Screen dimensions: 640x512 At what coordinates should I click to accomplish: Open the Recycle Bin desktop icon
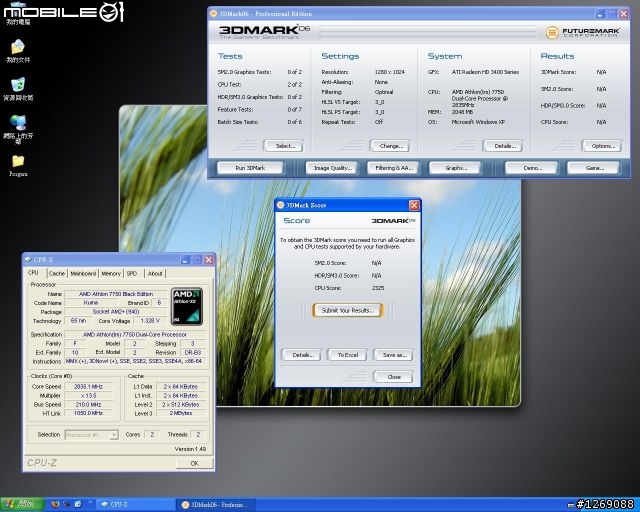click(x=18, y=89)
